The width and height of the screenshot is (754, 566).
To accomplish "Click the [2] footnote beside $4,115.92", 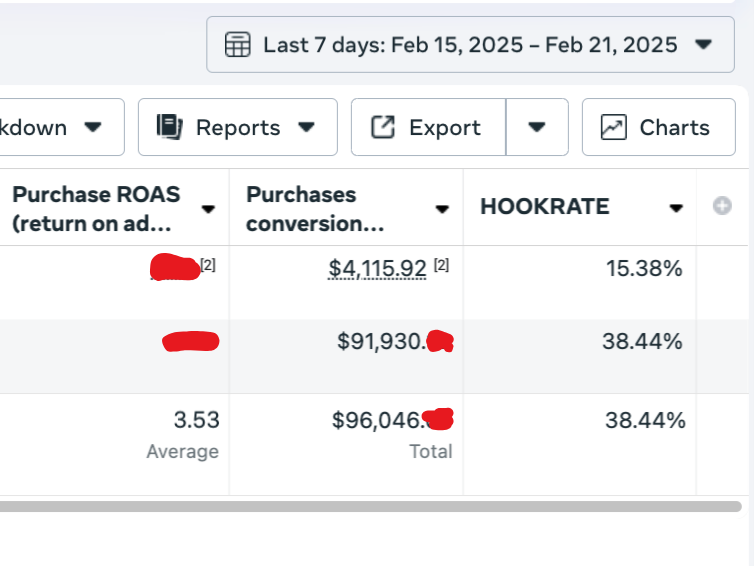I will pyautogui.click(x=442, y=266).
